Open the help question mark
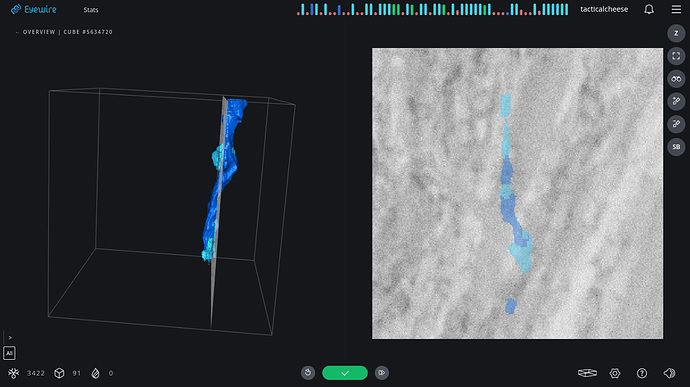690x387 pixels. tap(642, 373)
